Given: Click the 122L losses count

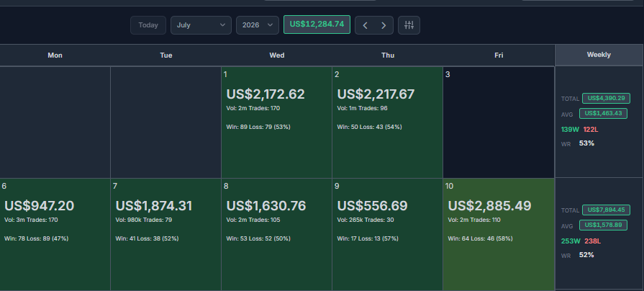Looking at the screenshot, I should coord(591,130).
